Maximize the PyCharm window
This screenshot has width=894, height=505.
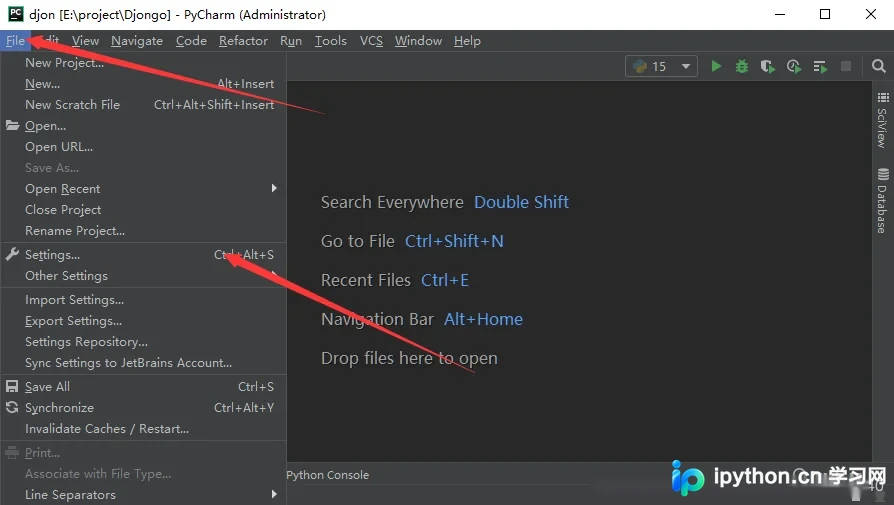824,14
